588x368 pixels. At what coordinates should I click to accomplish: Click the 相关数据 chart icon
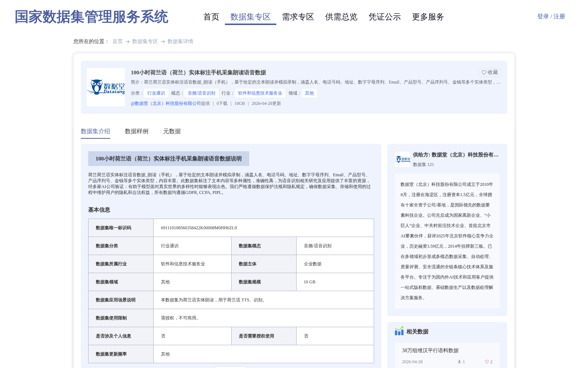point(399,331)
